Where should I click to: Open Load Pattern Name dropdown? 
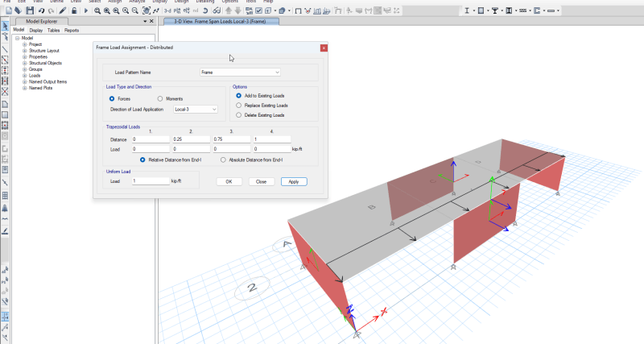coord(240,73)
